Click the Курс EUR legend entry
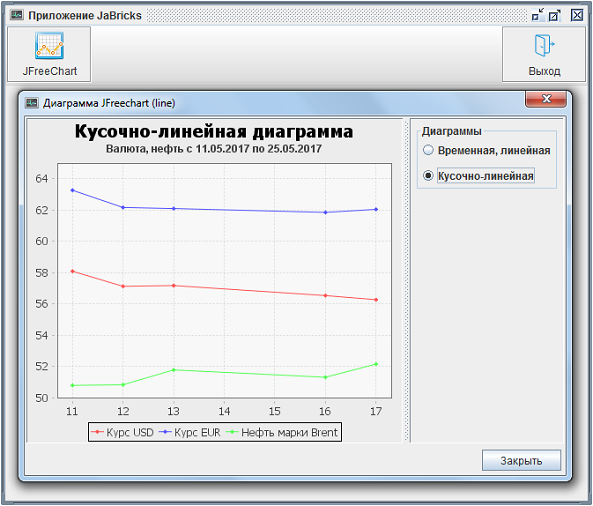This screenshot has width=593, height=506. click(189, 432)
